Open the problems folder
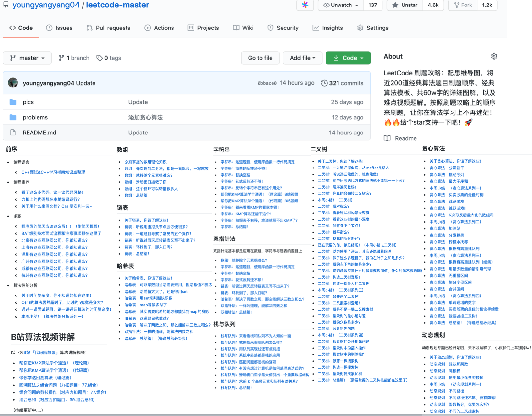Viewport: 532px width, 416px height. click(x=35, y=117)
